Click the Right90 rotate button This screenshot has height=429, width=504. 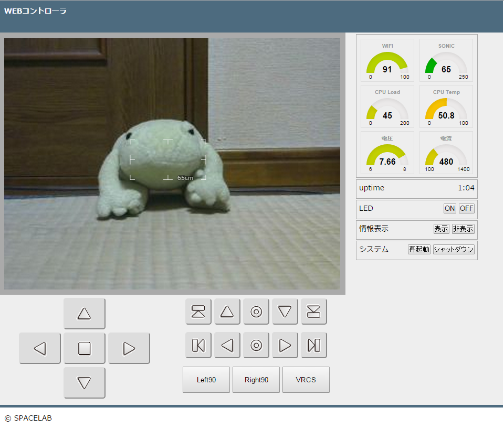point(256,380)
